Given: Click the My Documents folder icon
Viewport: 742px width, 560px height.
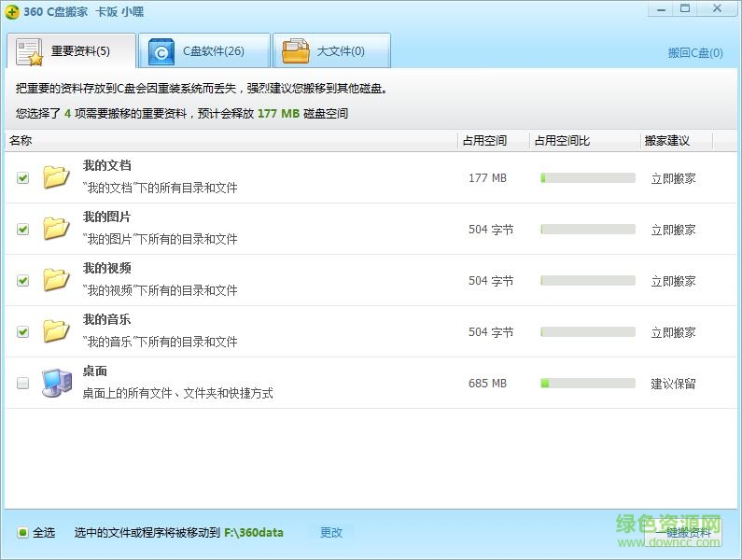Looking at the screenshot, I should tap(57, 177).
